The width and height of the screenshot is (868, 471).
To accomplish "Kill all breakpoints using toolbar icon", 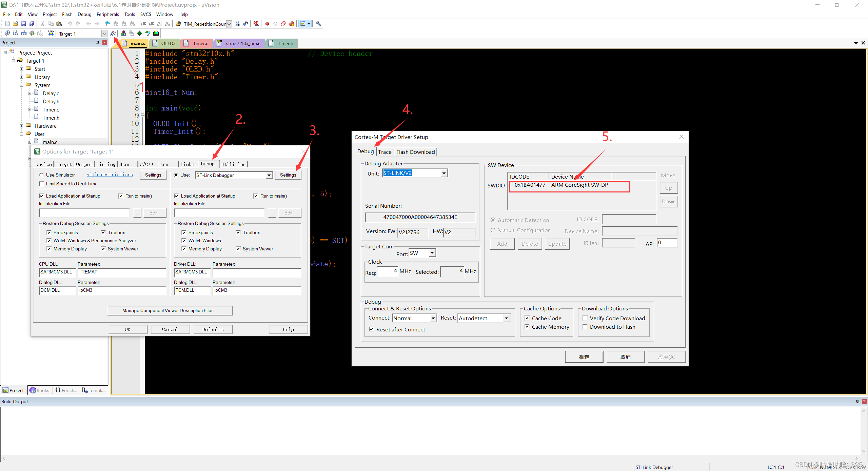I will (x=292, y=24).
